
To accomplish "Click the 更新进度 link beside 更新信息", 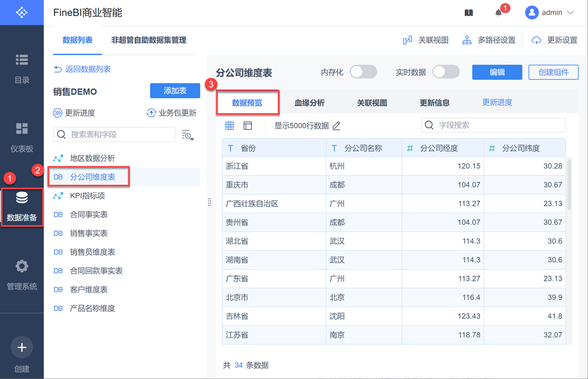I will coord(497,102).
